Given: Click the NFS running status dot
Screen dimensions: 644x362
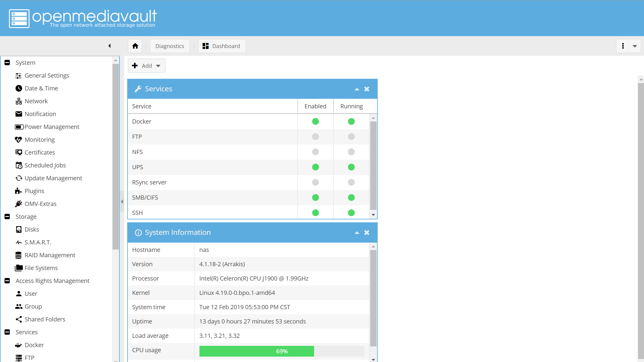Looking at the screenshot, I should [x=351, y=152].
